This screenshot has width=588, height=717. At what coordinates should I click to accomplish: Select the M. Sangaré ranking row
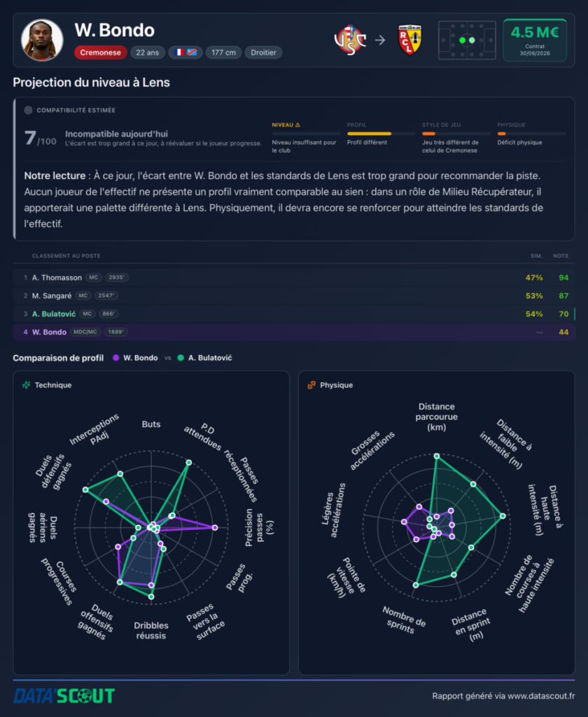point(294,296)
